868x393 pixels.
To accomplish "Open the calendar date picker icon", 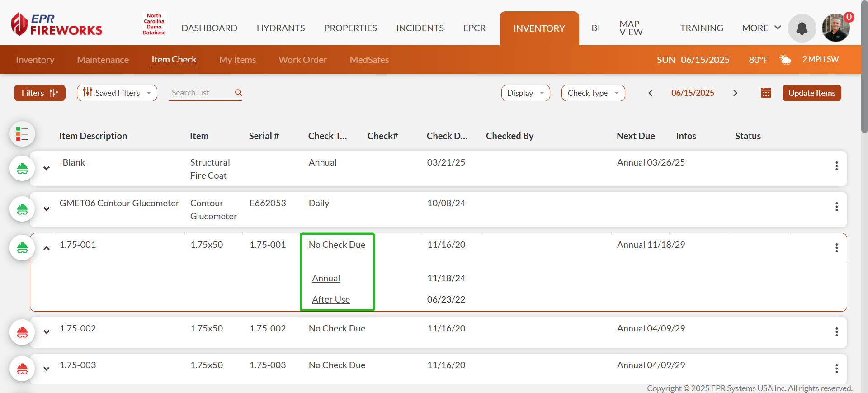I will (766, 93).
